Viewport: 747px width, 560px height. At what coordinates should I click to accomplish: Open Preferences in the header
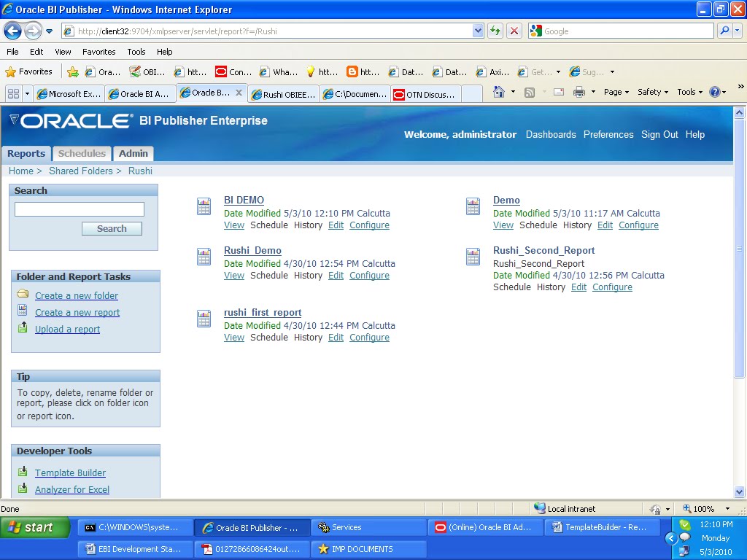[x=608, y=134]
